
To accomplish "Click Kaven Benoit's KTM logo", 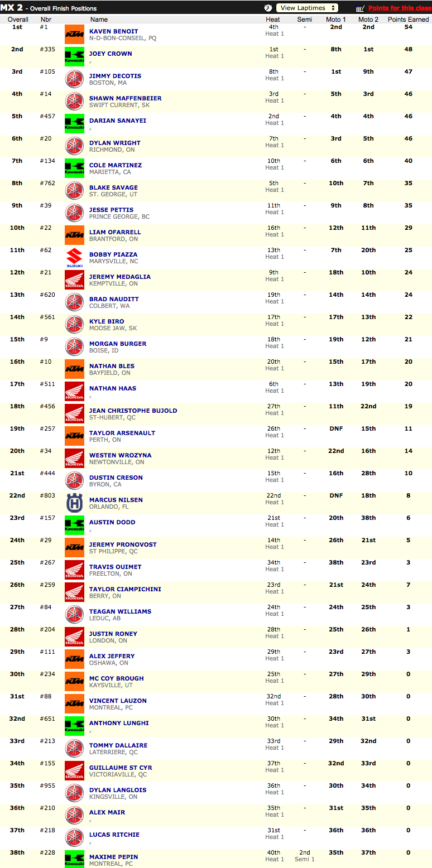I will (74, 34).
